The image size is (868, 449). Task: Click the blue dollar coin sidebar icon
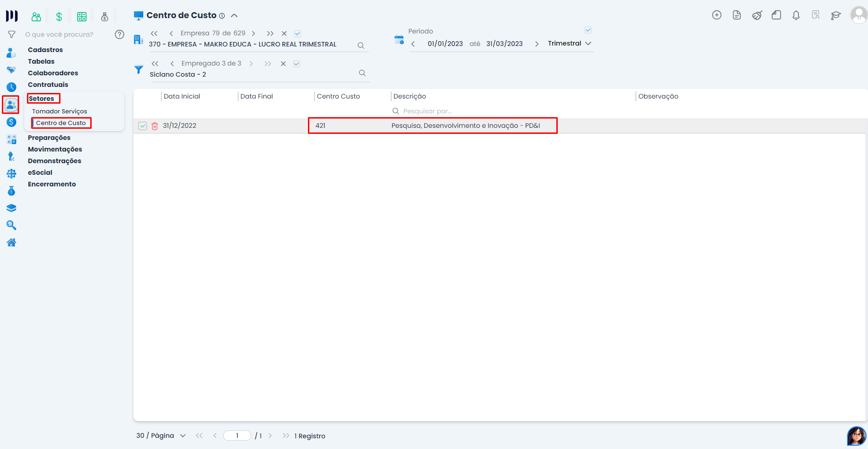11,122
